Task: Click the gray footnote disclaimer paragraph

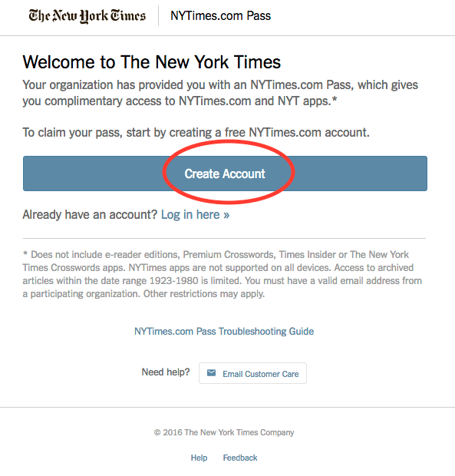Action: pos(223,274)
